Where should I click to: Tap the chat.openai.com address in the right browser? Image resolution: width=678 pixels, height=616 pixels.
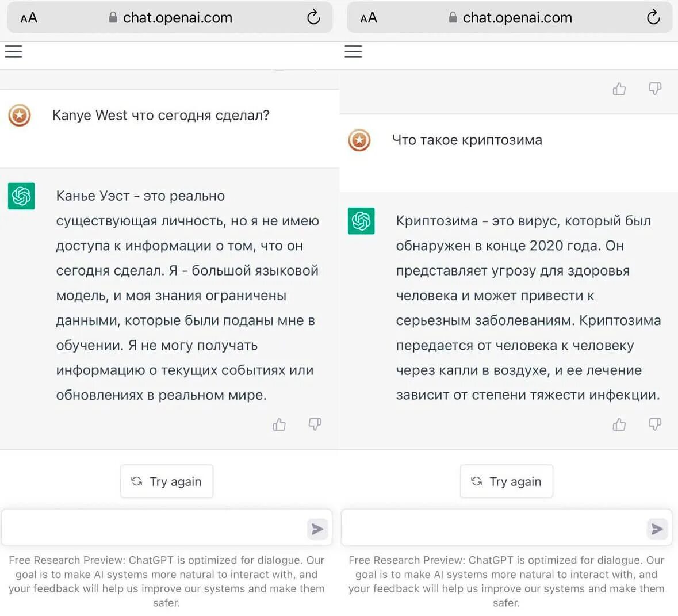click(518, 18)
